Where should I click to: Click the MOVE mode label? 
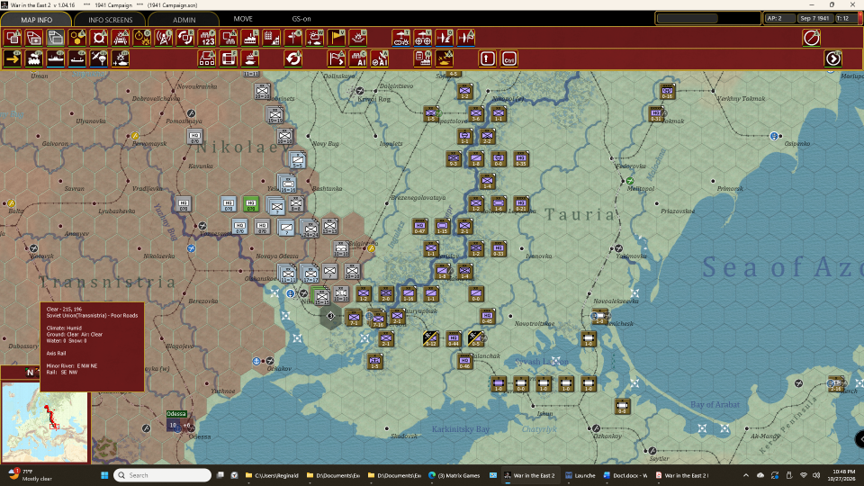[x=242, y=19]
